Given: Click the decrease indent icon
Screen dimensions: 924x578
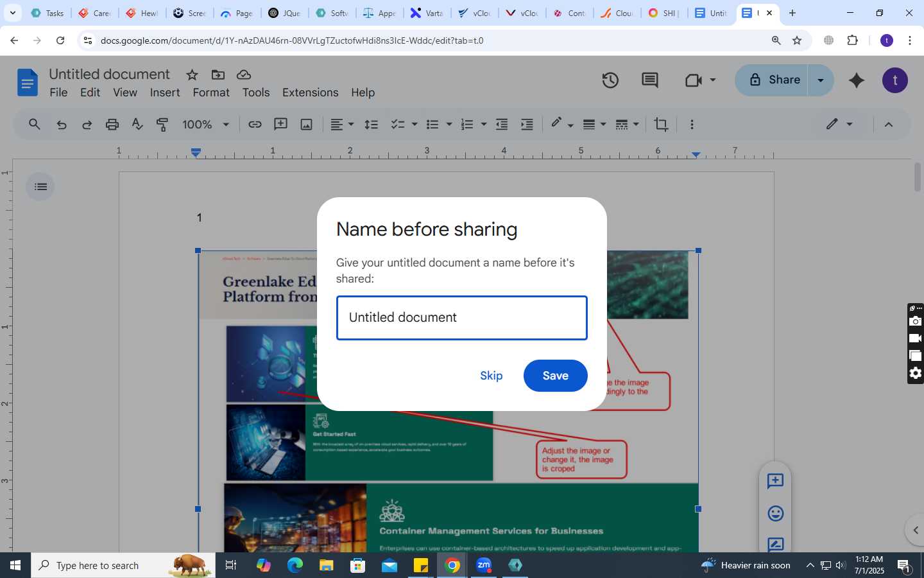Looking at the screenshot, I should tap(502, 125).
